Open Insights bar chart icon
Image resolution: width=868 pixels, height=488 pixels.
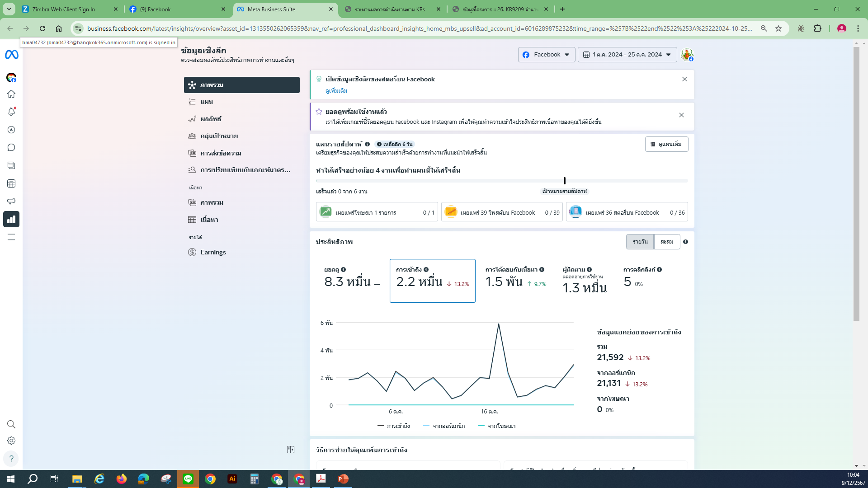[x=11, y=219]
